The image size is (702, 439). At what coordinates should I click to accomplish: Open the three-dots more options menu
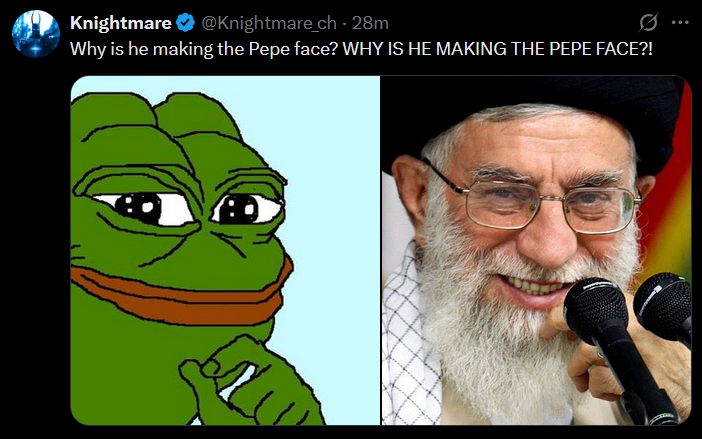[x=680, y=22]
